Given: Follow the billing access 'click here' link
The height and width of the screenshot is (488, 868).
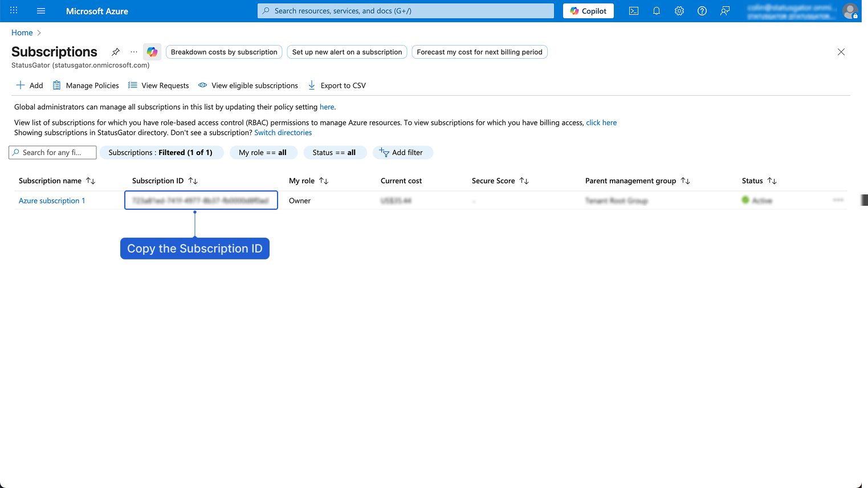Looking at the screenshot, I should 601,123.
